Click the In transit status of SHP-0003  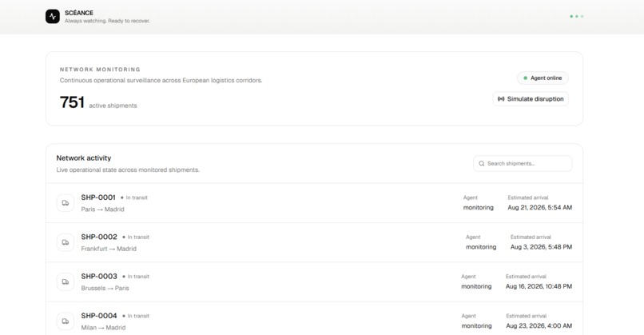tap(136, 277)
